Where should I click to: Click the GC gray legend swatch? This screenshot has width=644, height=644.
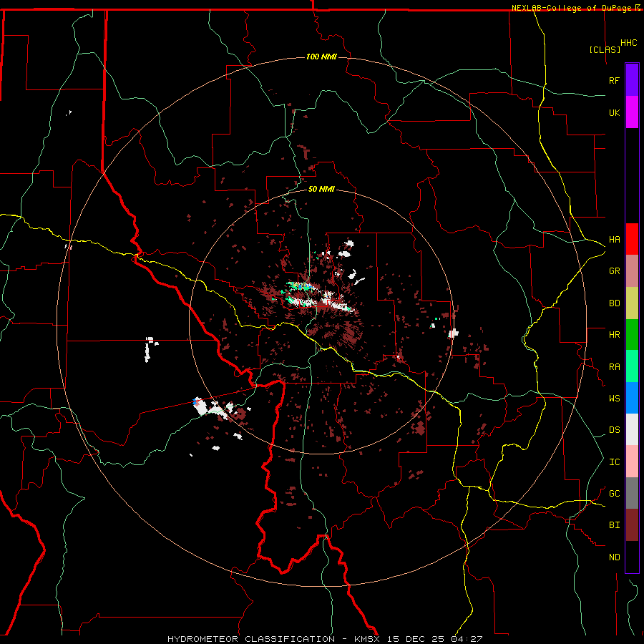[x=632, y=493]
